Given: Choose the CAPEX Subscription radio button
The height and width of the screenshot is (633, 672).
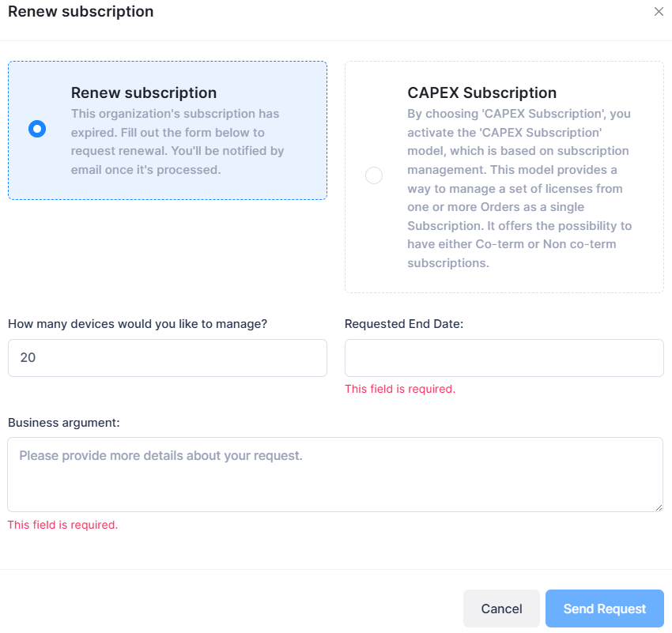Looking at the screenshot, I should pyautogui.click(x=374, y=175).
